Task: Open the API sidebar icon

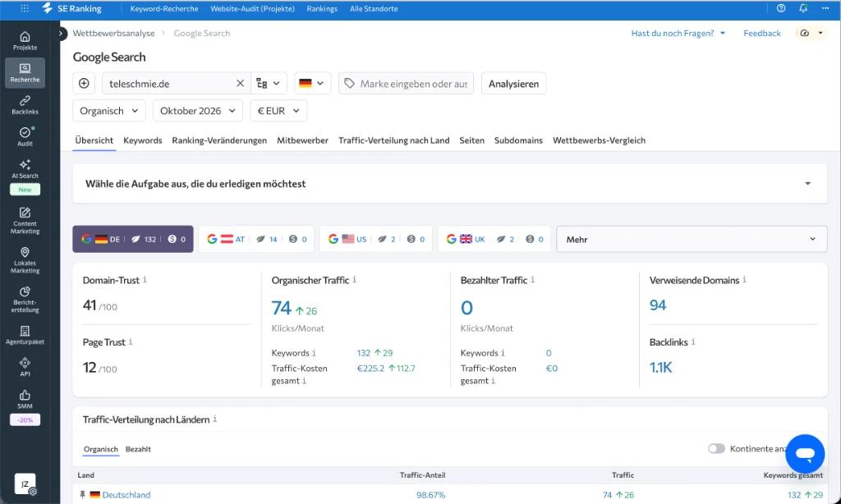Action: click(x=25, y=367)
